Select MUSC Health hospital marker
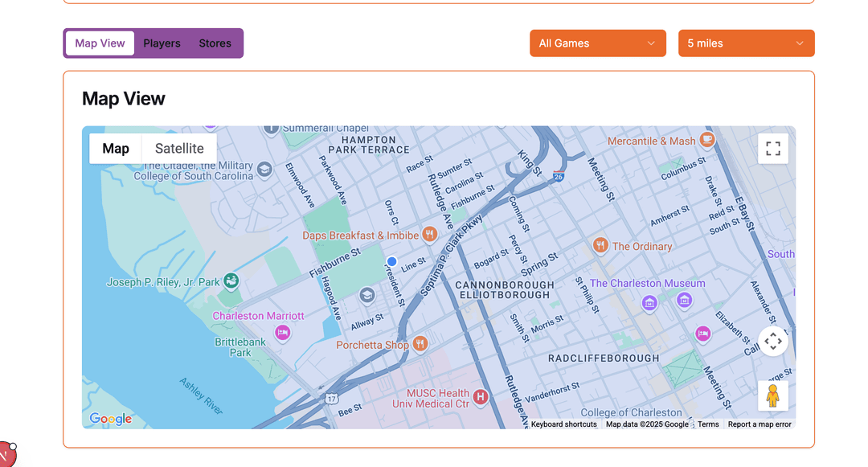Viewport: 868px width, 467px height. click(481, 397)
